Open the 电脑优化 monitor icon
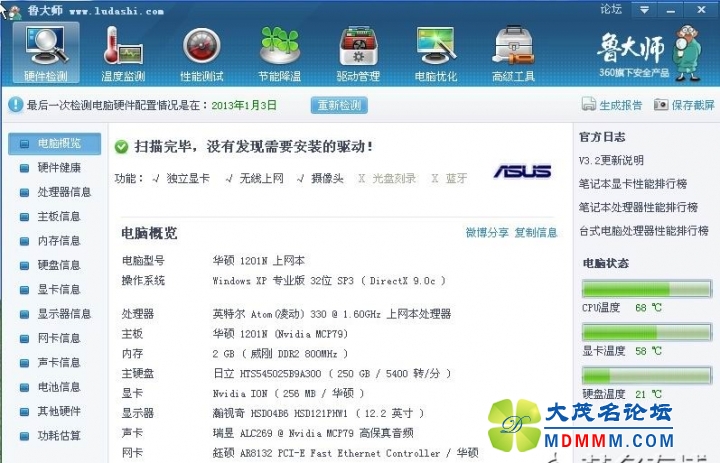This screenshot has width=720, height=463. click(436, 53)
